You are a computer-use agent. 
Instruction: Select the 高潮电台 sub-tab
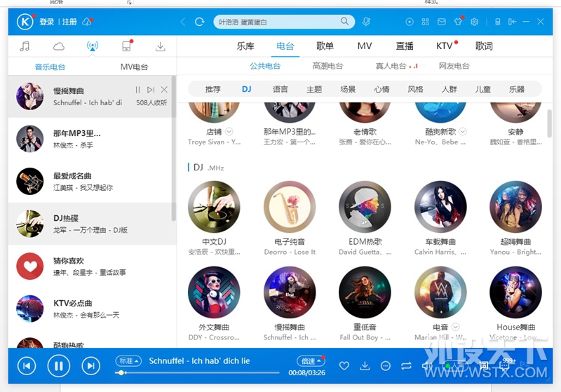[x=327, y=66]
